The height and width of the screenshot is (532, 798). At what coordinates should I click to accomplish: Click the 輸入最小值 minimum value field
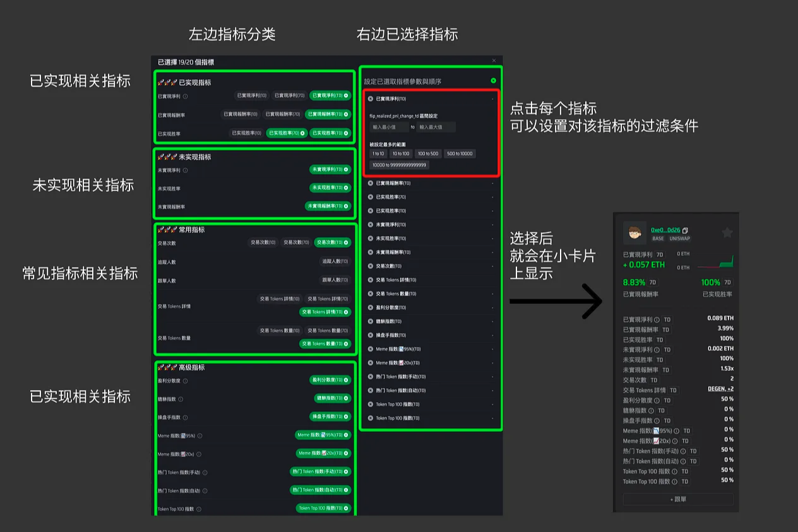tap(388, 127)
